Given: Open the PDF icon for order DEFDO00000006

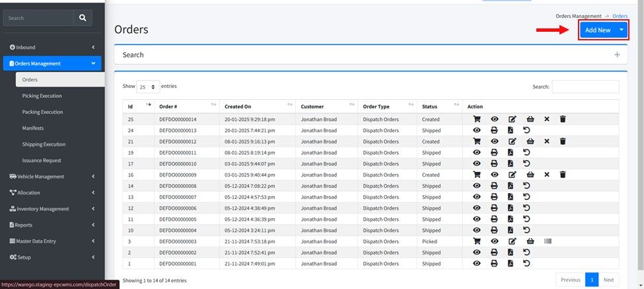Looking at the screenshot, I should (511, 208).
